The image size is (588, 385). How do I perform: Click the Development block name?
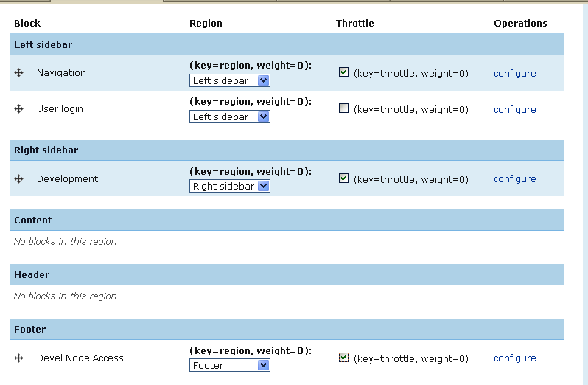tap(67, 179)
